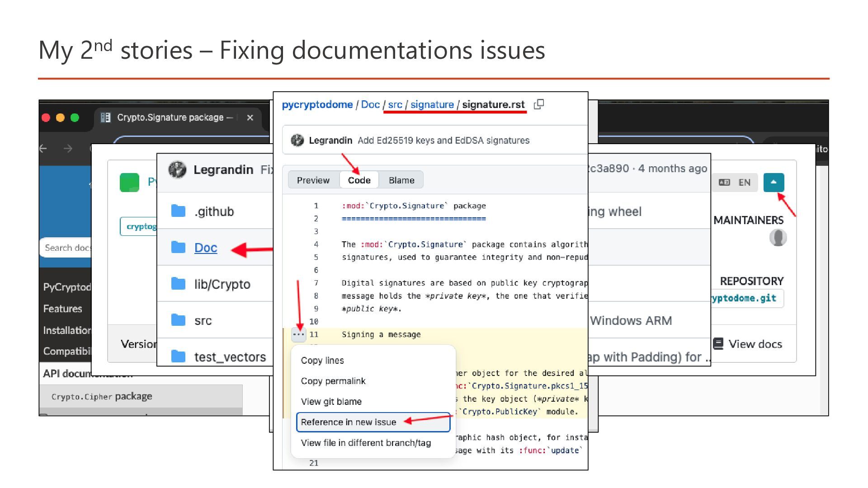868x488 pixels.
Task: Click the maintainer avatar image
Action: 778,238
